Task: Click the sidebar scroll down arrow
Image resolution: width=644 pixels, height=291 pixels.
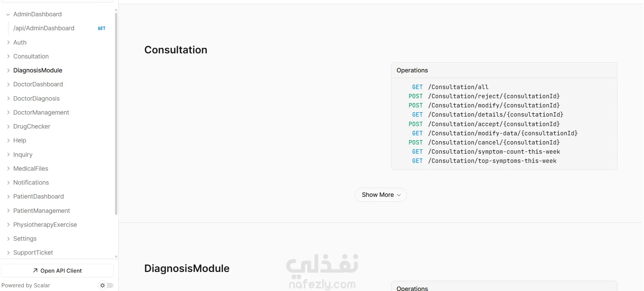Action: coord(116,257)
